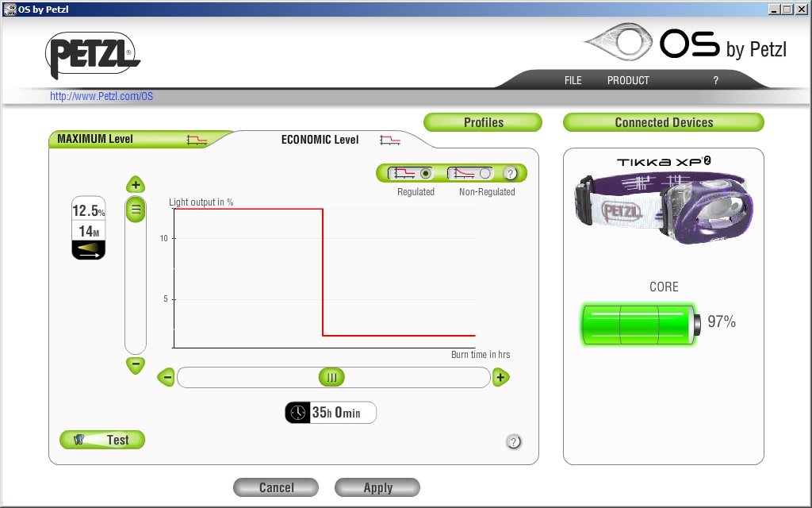
Task: Open the help icon above the Apply button
Action: pos(513,441)
